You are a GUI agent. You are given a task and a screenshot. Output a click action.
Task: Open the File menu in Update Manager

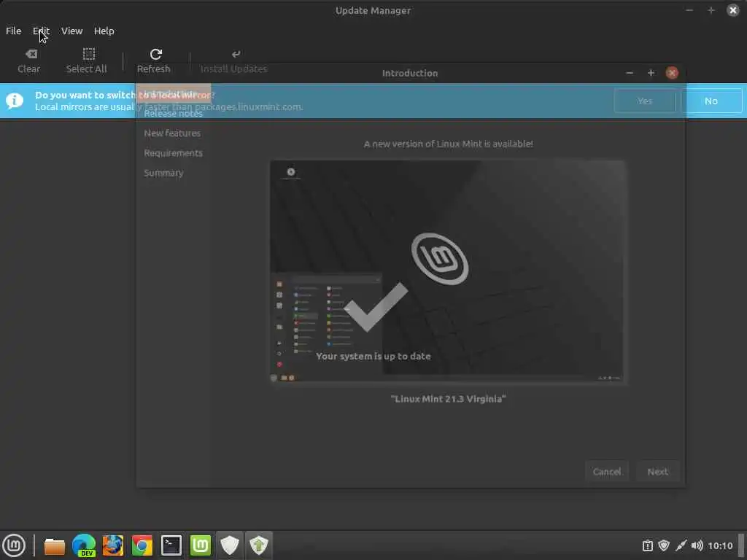point(13,31)
